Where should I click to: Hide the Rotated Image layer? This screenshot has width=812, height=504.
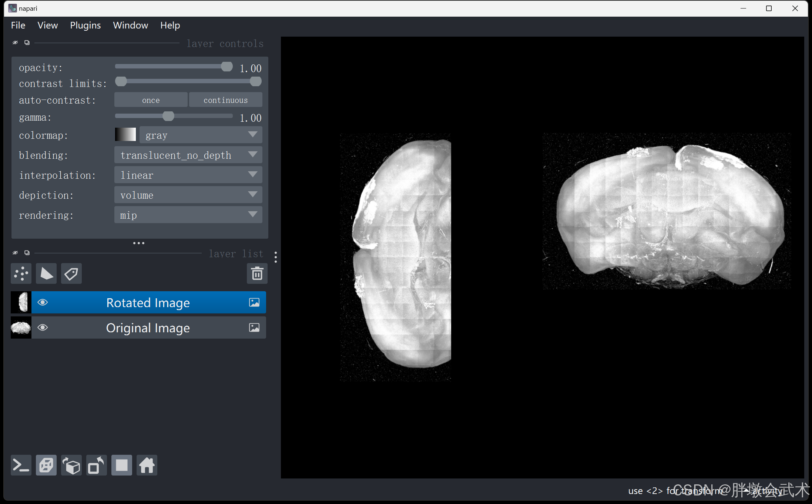click(x=43, y=303)
